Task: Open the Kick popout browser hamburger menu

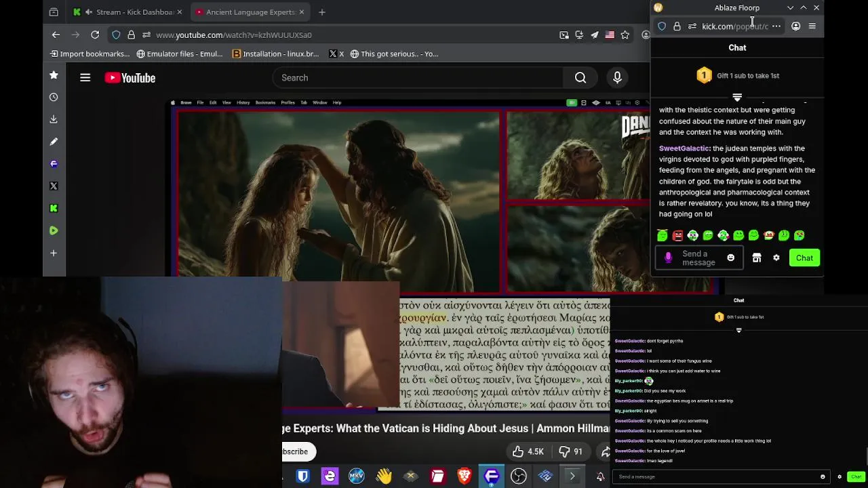Action: click(812, 26)
